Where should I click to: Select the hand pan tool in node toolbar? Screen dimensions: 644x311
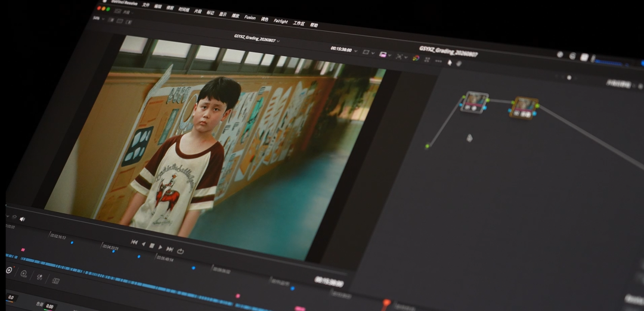[459, 64]
